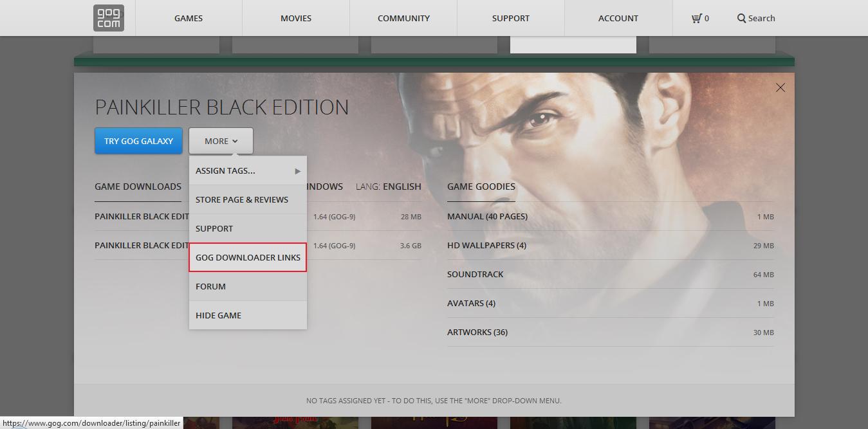The height and width of the screenshot is (429, 868).
Task: Change the LANG: ENGLISH language selector
Action: 389,187
